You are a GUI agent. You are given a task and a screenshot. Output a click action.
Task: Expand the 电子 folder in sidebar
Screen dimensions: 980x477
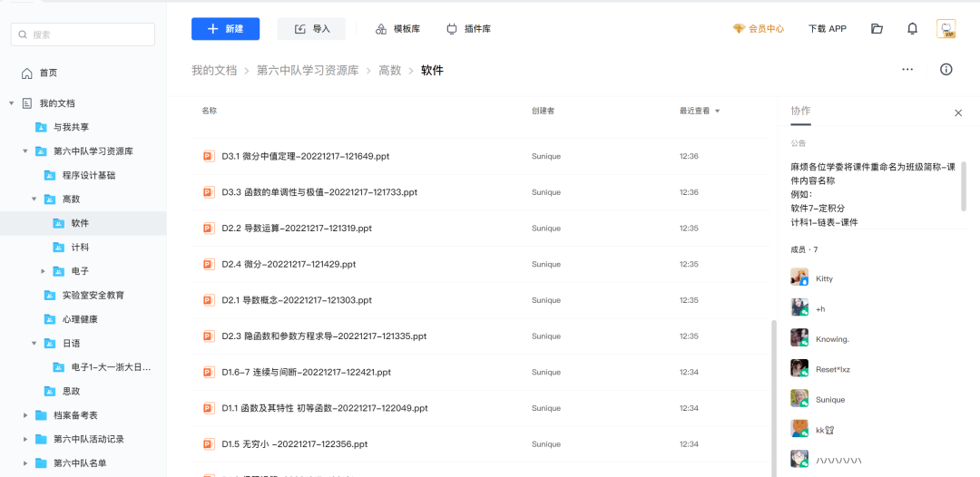[43, 271]
